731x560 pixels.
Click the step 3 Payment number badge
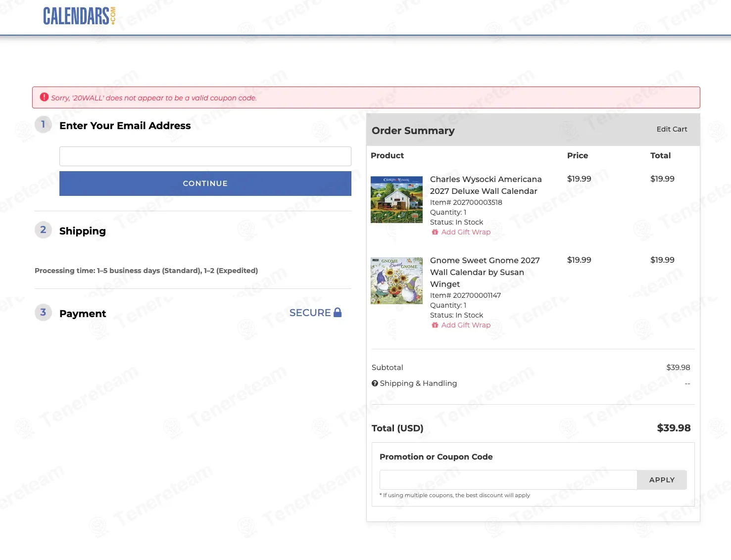43,313
